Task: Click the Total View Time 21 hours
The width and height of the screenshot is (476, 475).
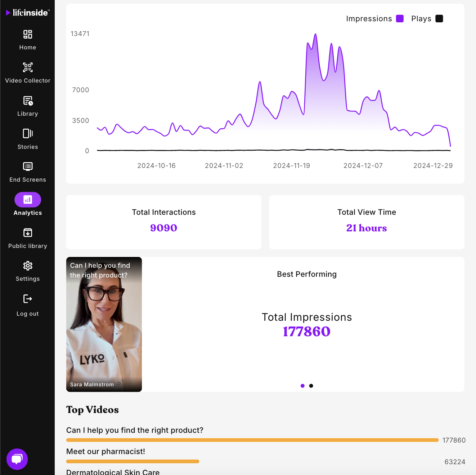Action: (367, 228)
